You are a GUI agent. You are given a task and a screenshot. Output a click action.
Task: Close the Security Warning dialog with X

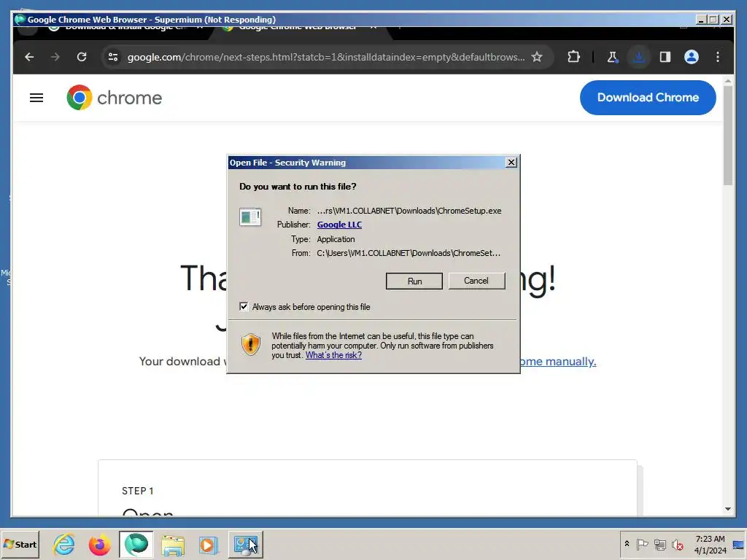point(511,163)
